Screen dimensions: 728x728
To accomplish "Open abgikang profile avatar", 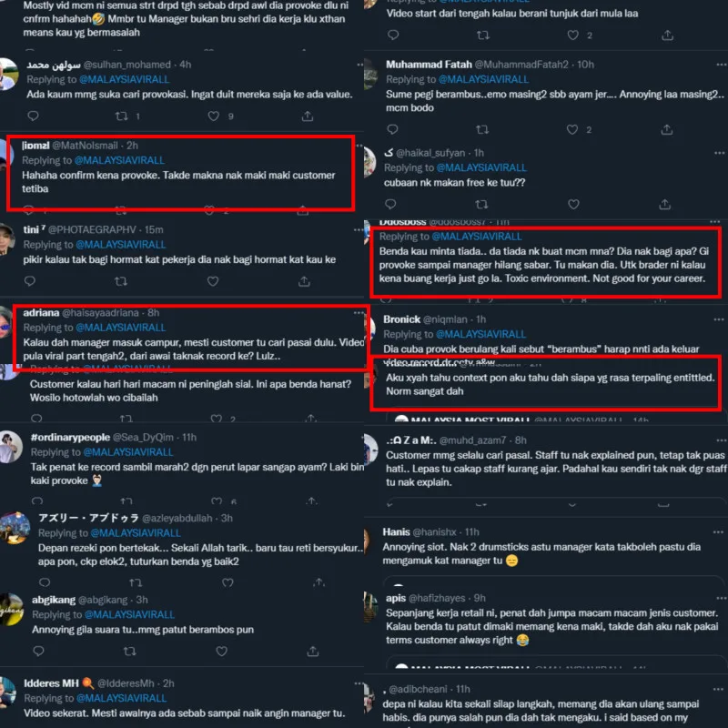I will pyautogui.click(x=11, y=610).
